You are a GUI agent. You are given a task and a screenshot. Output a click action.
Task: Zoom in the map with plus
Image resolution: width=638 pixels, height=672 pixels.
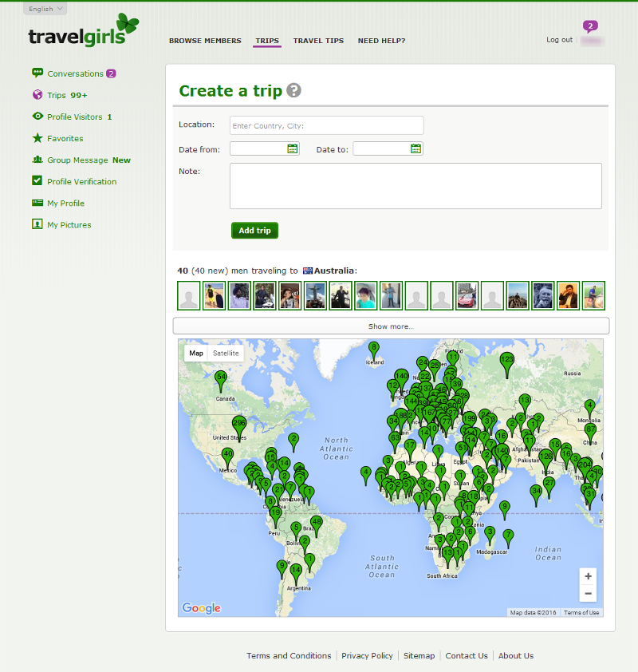coord(588,576)
